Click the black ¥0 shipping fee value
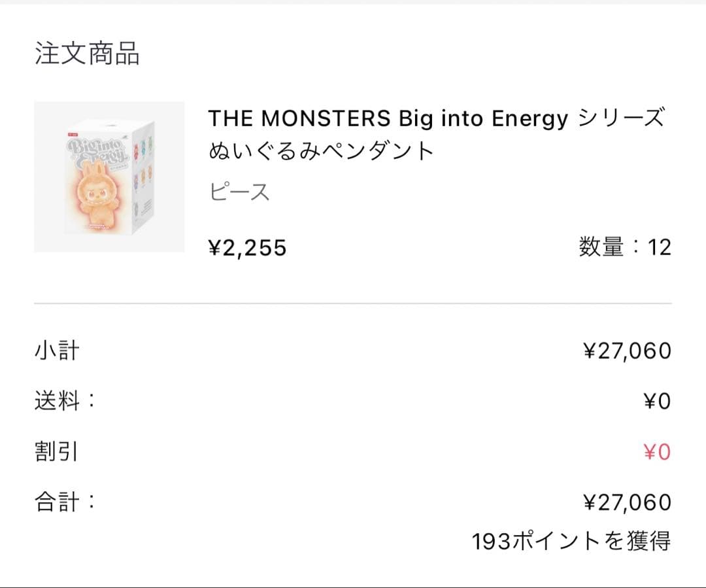 656,402
